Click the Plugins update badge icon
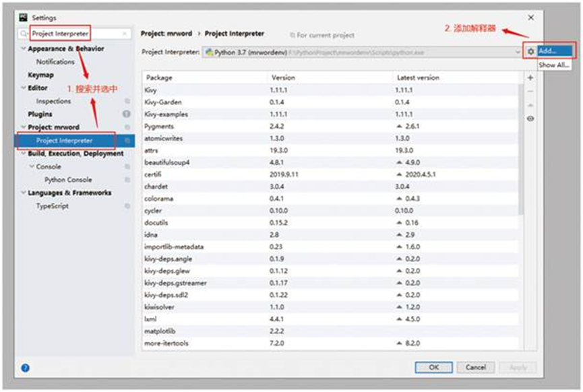 127,114
